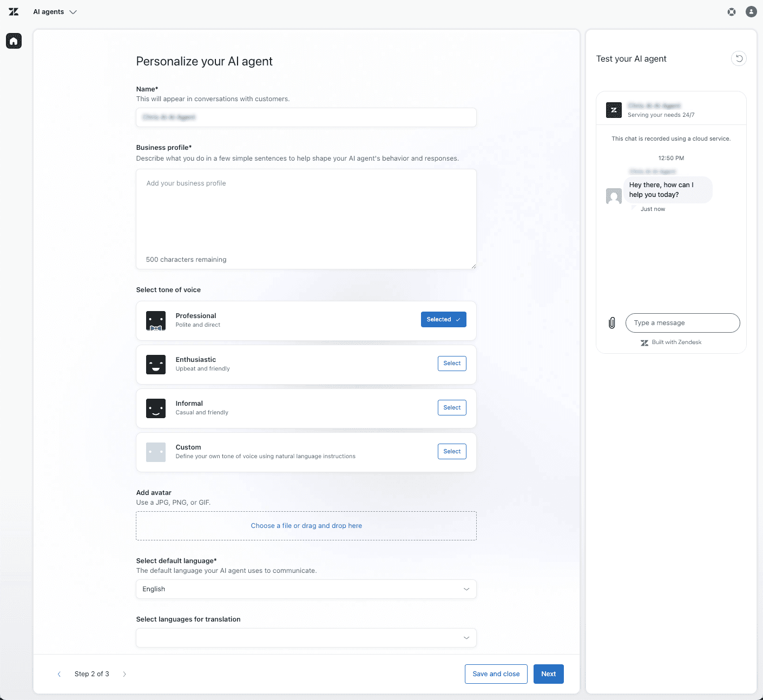Click the Serving your needs 24/7 text

661,115
